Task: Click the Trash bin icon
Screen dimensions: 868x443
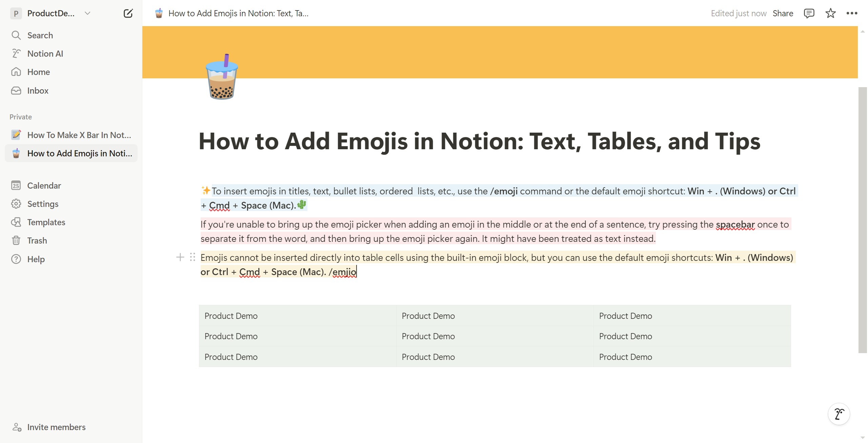Action: click(x=16, y=240)
